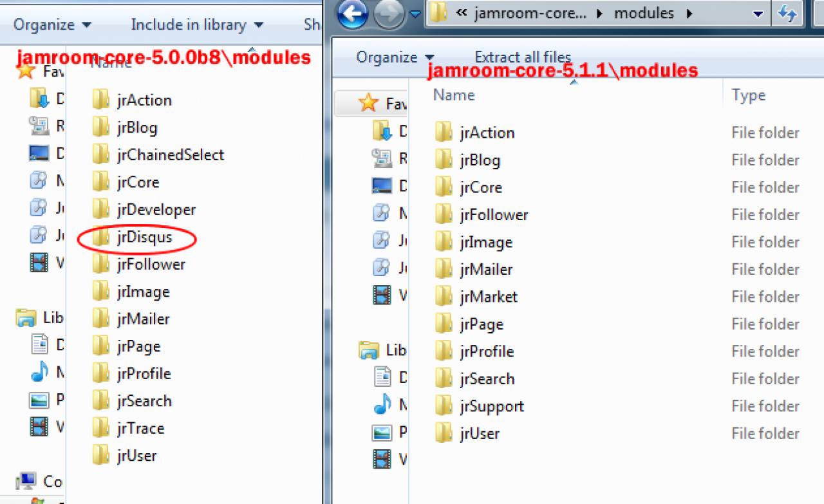Click the File folder type cell for jrProfile
The image size is (824, 504).
(x=765, y=351)
